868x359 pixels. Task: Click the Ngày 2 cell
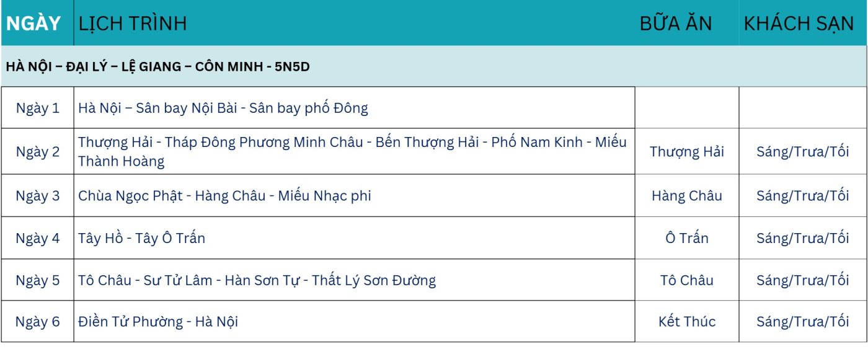pyautogui.click(x=37, y=151)
